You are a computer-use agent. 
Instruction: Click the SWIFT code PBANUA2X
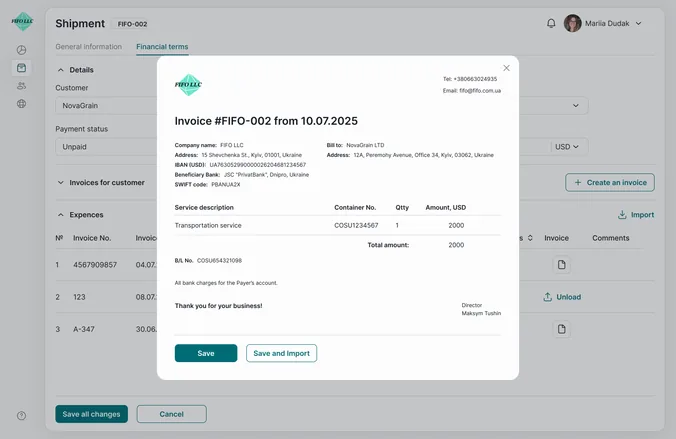[x=225, y=185]
